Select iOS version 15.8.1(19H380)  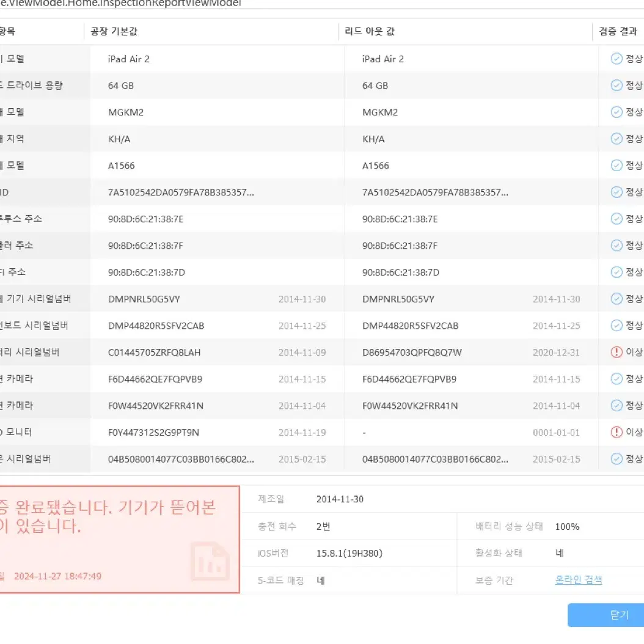(x=349, y=553)
